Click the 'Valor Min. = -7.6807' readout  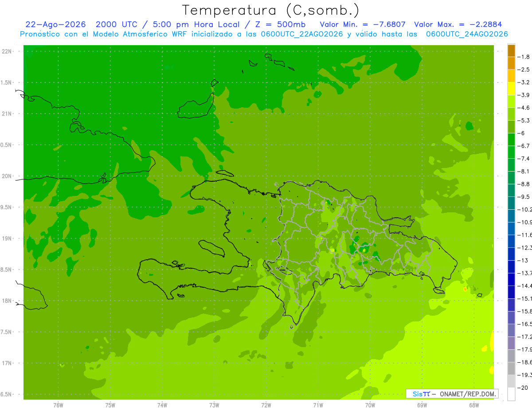(363, 24)
